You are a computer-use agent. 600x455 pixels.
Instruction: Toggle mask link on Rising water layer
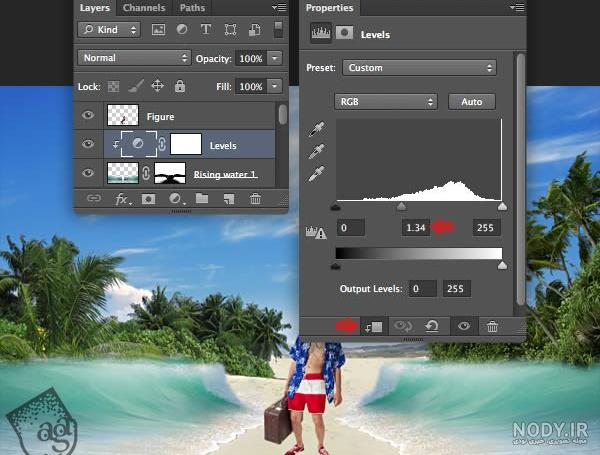(146, 173)
